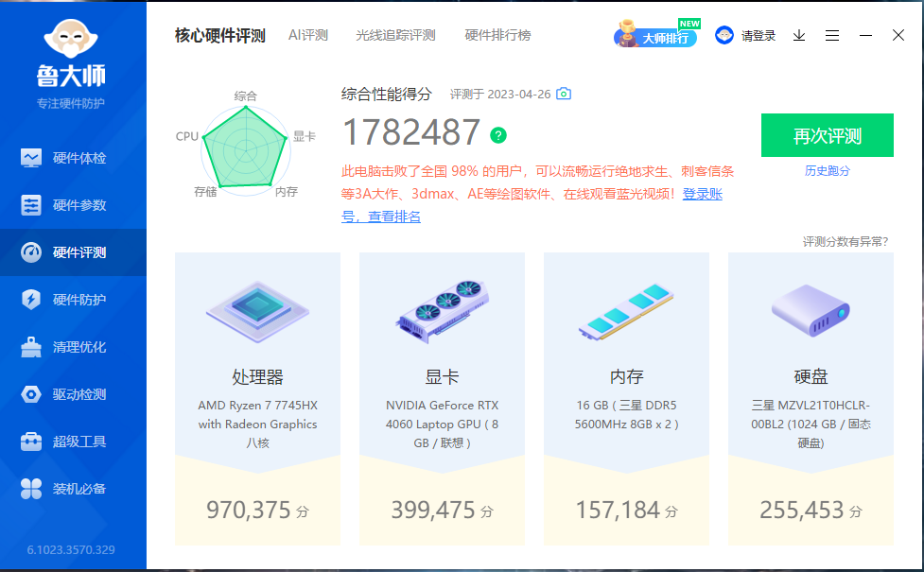Click the 三星 MZVL21T0HCLR disk description
The height and width of the screenshot is (572, 924).
(x=811, y=425)
